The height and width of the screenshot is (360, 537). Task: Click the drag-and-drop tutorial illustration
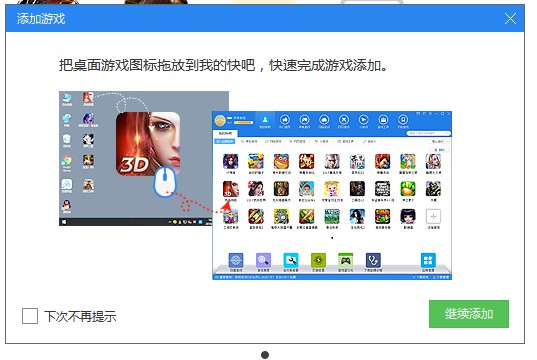coord(255,185)
